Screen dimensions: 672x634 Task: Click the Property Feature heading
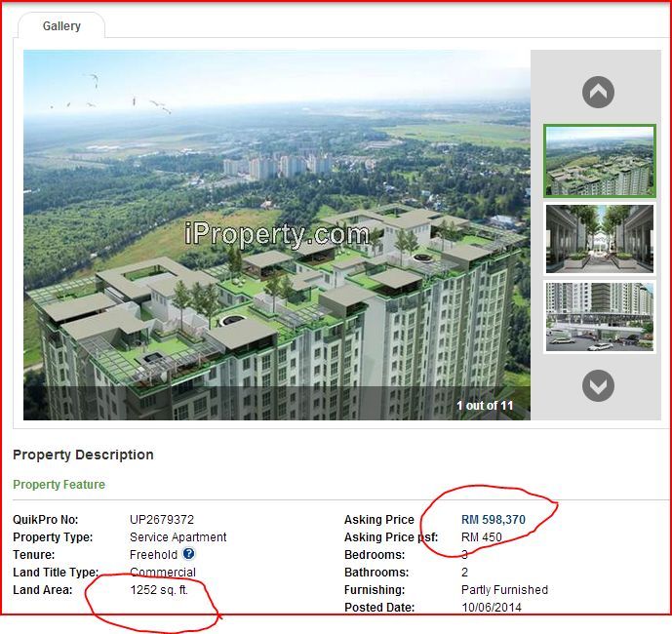(x=59, y=485)
